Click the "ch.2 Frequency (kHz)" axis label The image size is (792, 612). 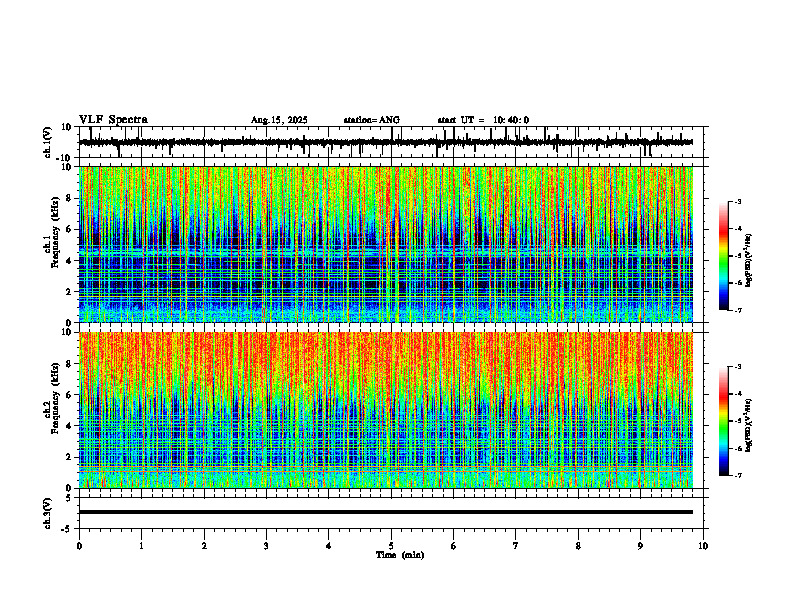pos(51,398)
